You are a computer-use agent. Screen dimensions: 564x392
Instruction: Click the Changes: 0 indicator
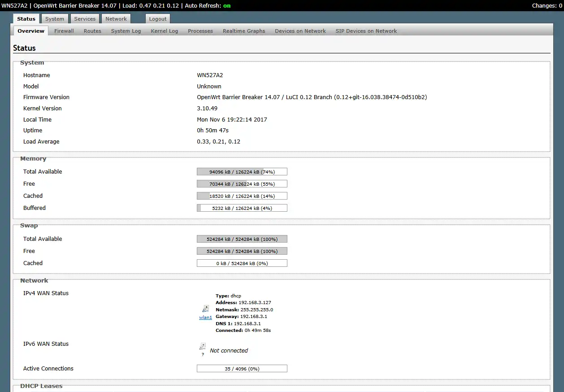coord(547,6)
